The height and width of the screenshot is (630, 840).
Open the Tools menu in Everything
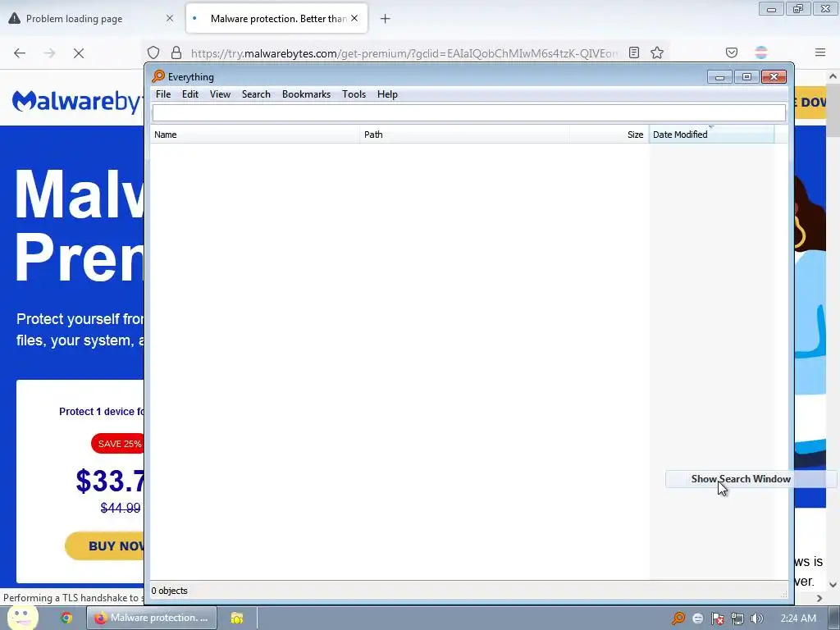354,94
